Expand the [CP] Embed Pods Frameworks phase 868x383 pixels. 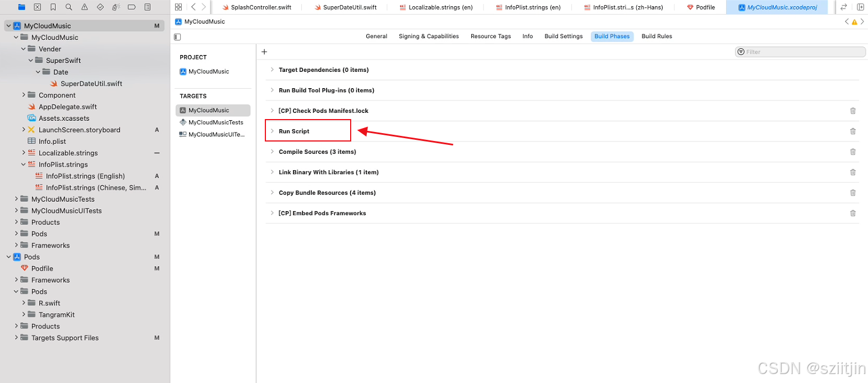pos(272,213)
